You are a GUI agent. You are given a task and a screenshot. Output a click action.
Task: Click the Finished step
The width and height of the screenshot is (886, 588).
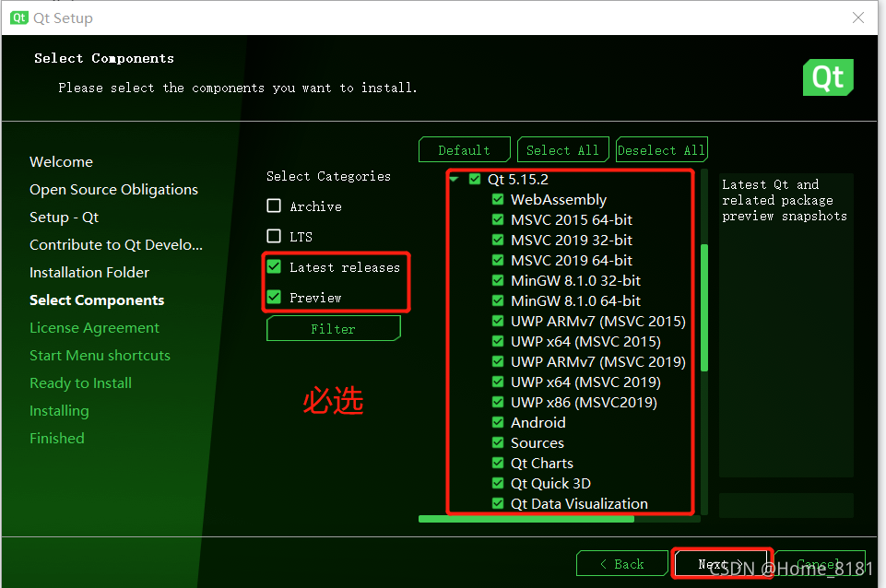[56, 439]
